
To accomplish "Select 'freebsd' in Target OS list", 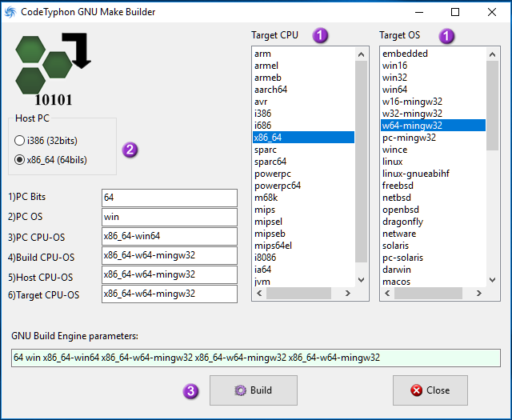I will click(434, 186).
